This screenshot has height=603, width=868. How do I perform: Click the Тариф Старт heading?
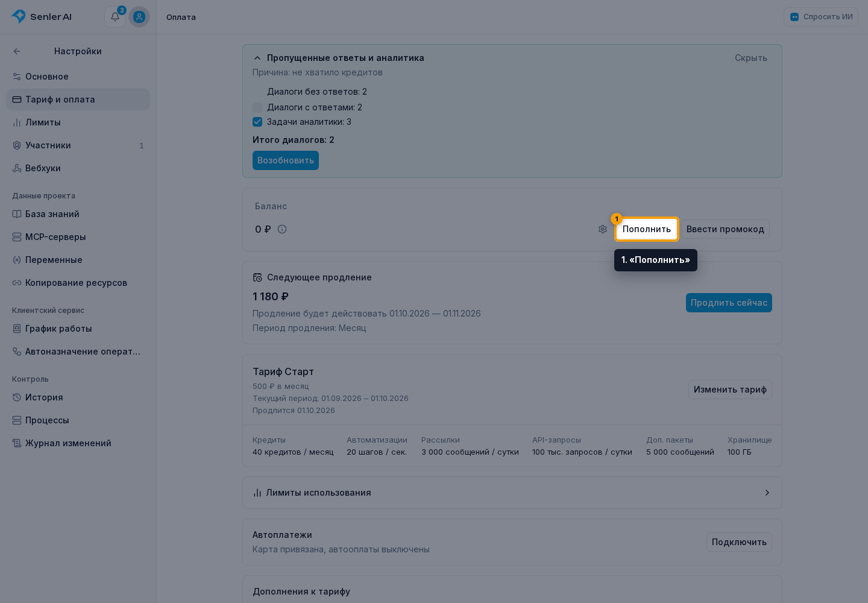click(283, 371)
